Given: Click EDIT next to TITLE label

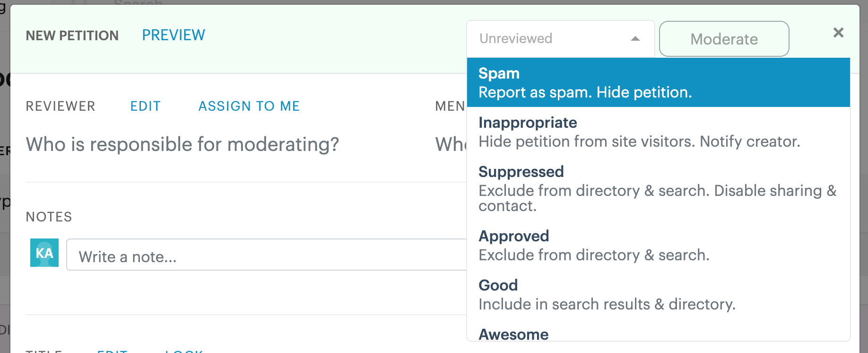Looking at the screenshot, I should [113, 351].
